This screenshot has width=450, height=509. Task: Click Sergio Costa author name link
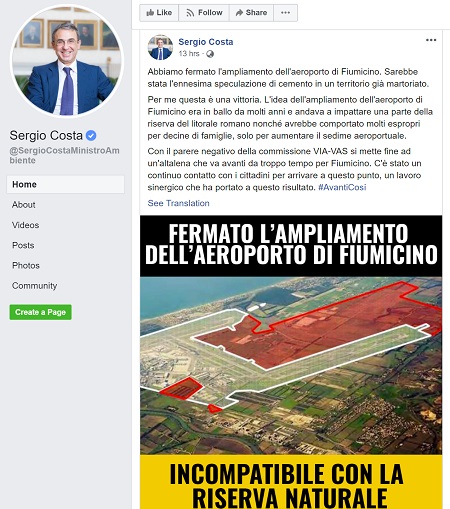pyautogui.click(x=206, y=42)
